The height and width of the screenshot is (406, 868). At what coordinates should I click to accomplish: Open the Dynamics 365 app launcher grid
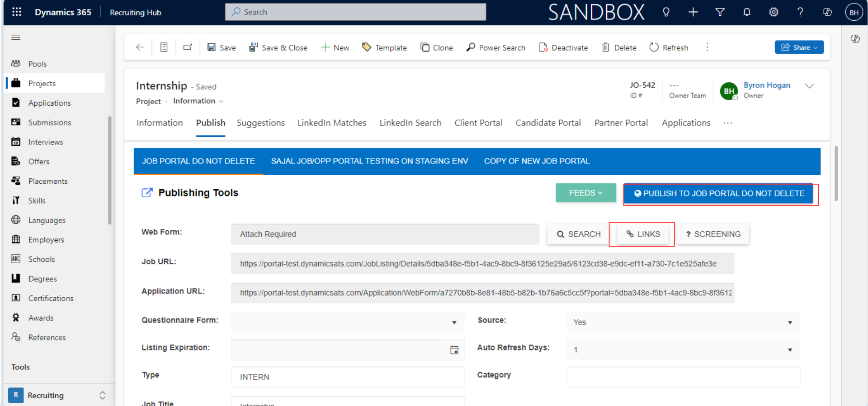coord(17,12)
